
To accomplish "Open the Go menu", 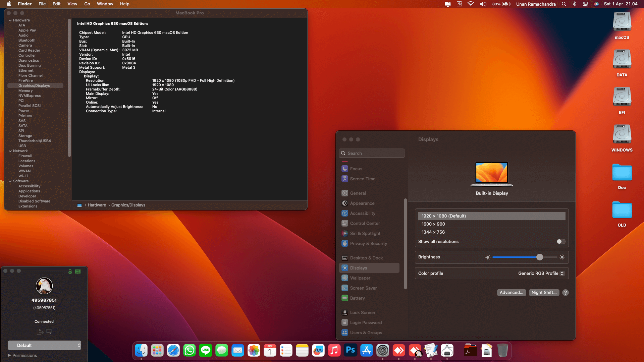I will click(87, 4).
